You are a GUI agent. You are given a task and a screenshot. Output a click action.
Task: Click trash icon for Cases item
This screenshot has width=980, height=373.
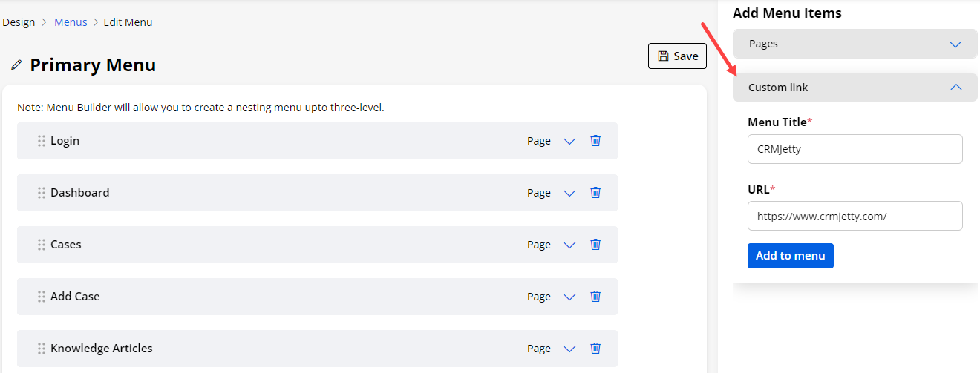[595, 245]
